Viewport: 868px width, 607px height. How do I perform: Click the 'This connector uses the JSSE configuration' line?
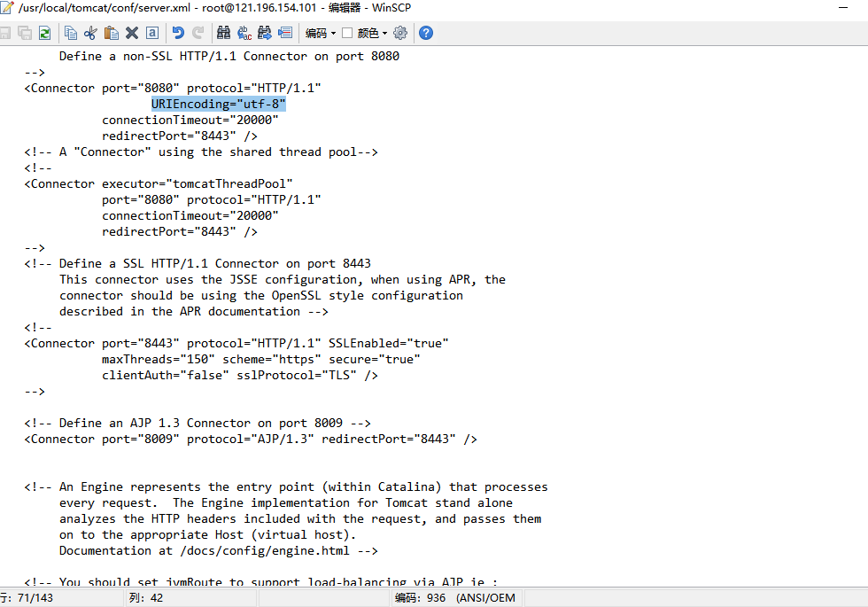(x=283, y=280)
